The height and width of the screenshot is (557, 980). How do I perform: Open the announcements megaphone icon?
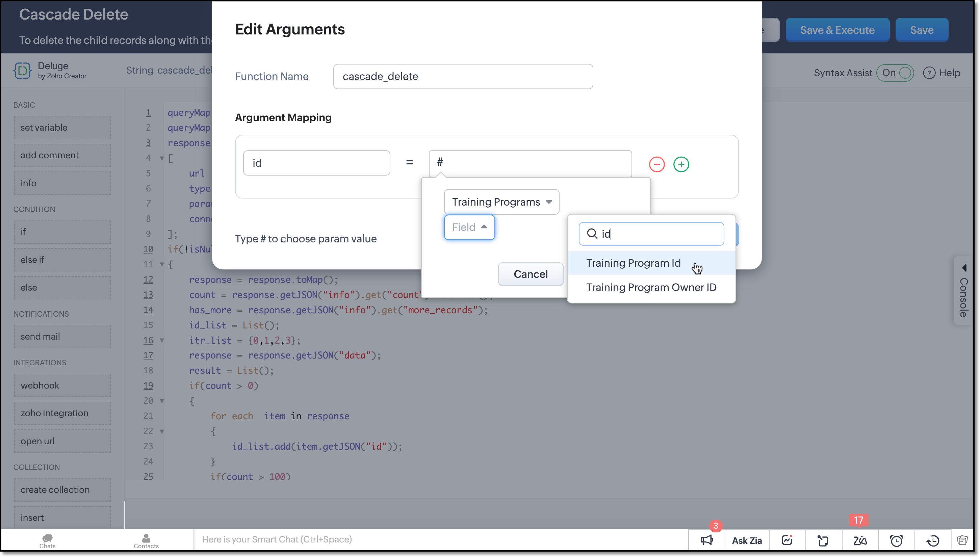(706, 540)
